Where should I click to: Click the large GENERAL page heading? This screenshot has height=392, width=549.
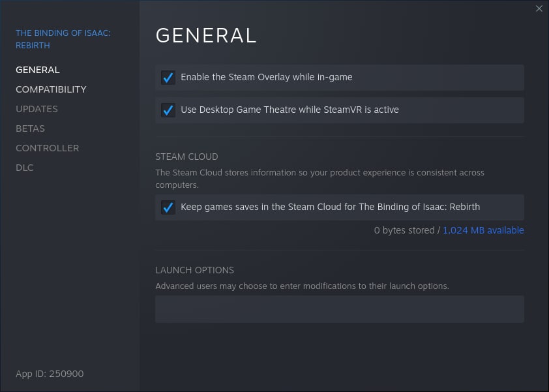206,35
